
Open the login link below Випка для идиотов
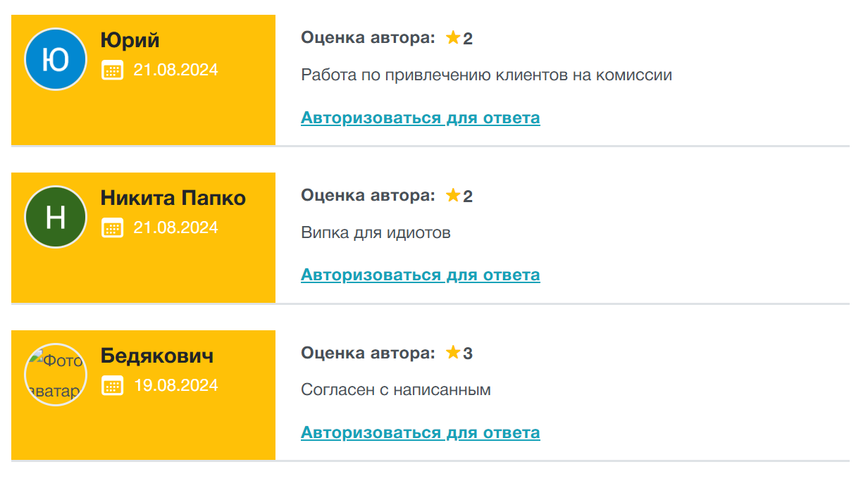click(x=421, y=275)
